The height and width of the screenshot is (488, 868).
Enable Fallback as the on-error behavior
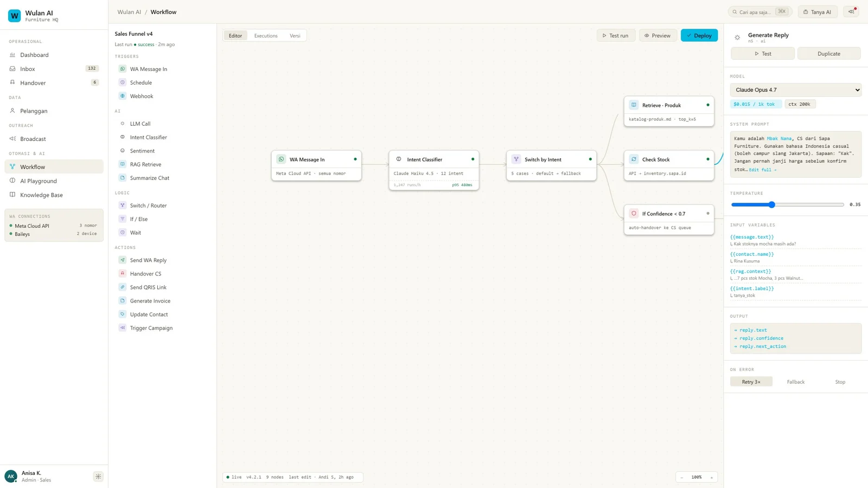click(795, 382)
